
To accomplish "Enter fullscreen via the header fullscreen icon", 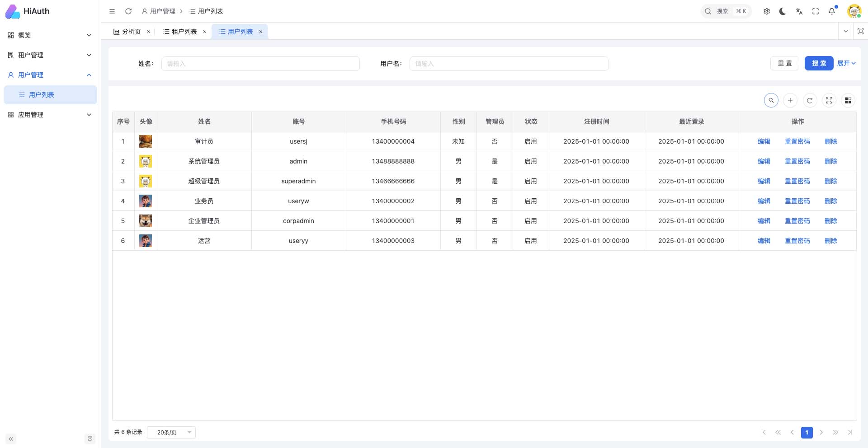I will 816,11.
